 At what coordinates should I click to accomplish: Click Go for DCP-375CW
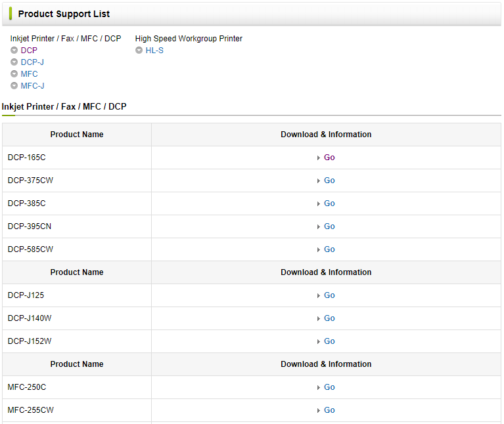pos(329,180)
